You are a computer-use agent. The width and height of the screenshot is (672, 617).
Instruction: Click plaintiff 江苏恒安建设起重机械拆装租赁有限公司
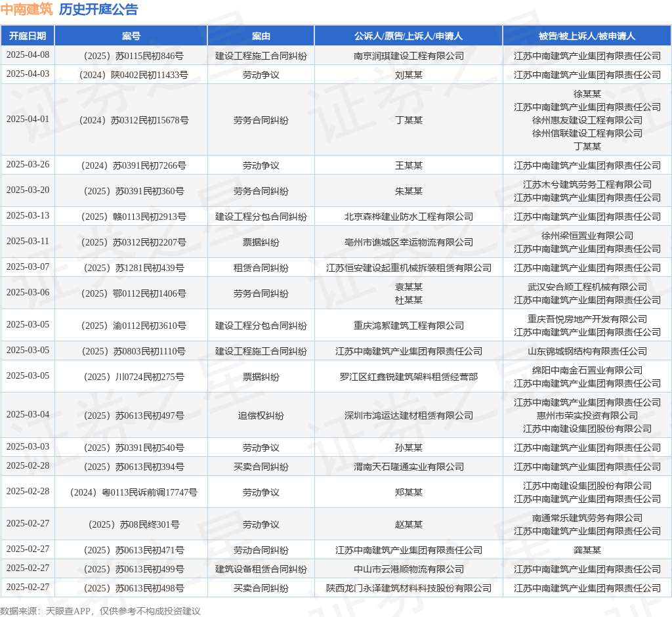click(x=408, y=268)
